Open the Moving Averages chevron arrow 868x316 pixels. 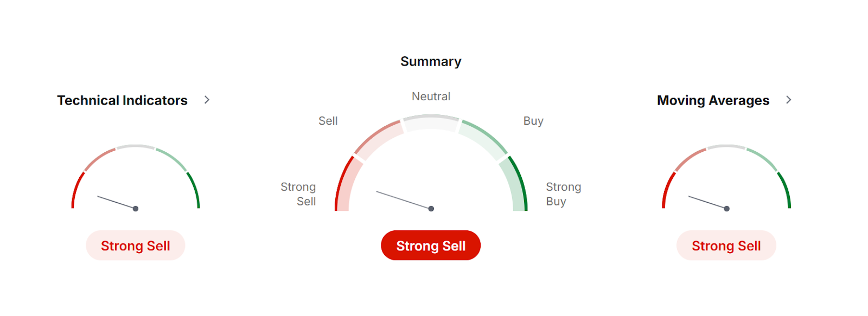(x=789, y=100)
